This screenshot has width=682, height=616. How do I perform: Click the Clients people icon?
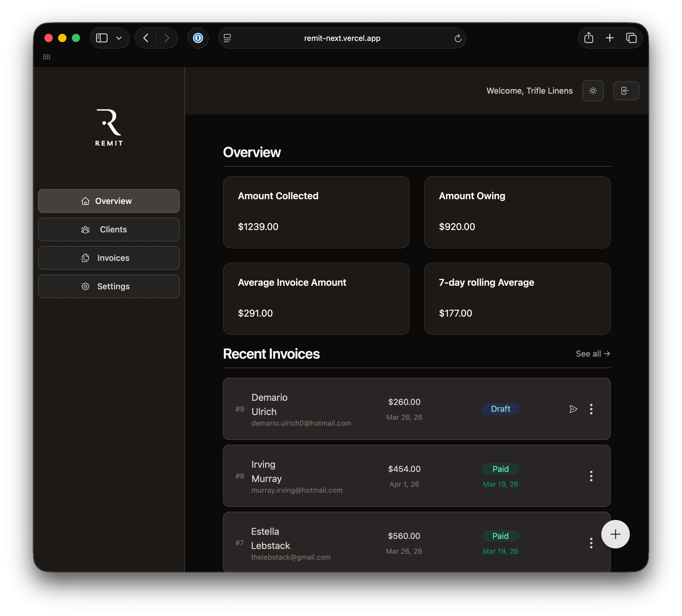(x=86, y=229)
